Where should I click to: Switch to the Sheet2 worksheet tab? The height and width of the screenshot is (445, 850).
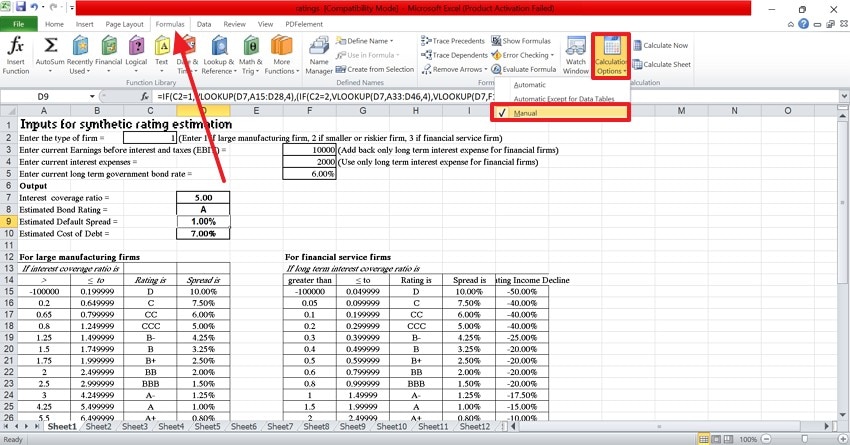(x=99, y=427)
